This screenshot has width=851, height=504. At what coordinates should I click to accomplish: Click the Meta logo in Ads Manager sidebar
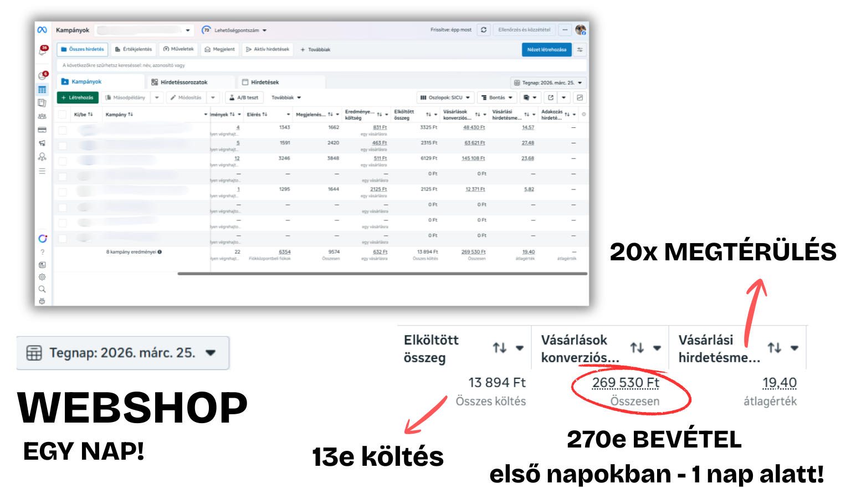(42, 30)
